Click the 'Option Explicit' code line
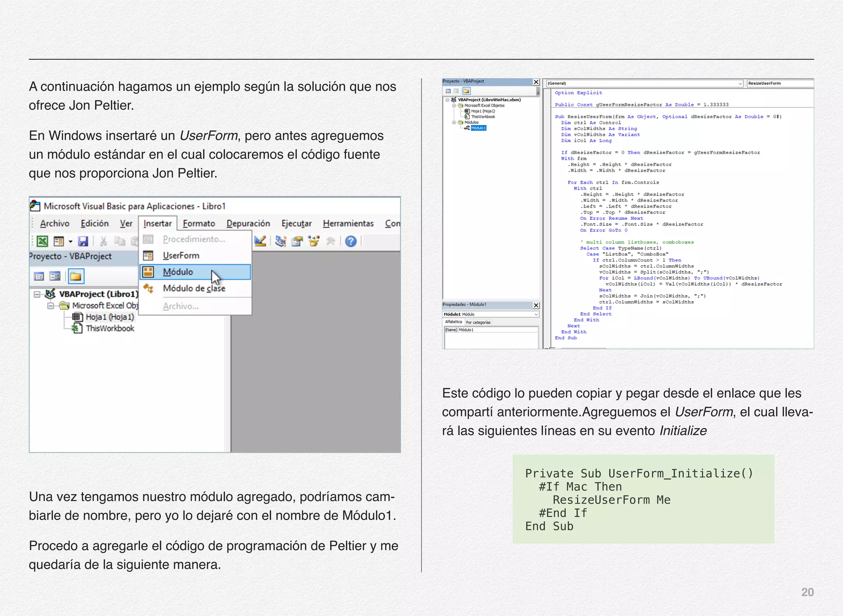 [x=578, y=93]
